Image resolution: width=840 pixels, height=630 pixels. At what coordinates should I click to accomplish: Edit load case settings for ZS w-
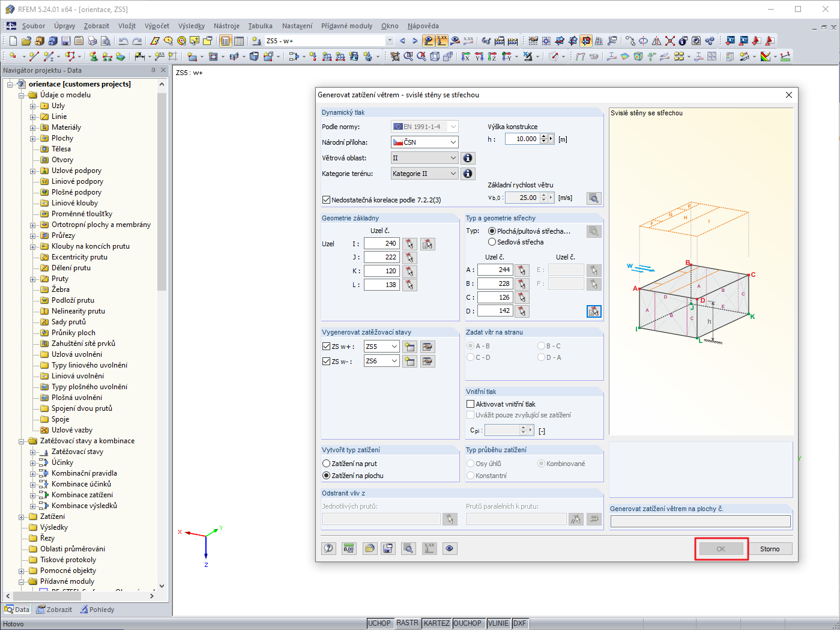point(428,361)
